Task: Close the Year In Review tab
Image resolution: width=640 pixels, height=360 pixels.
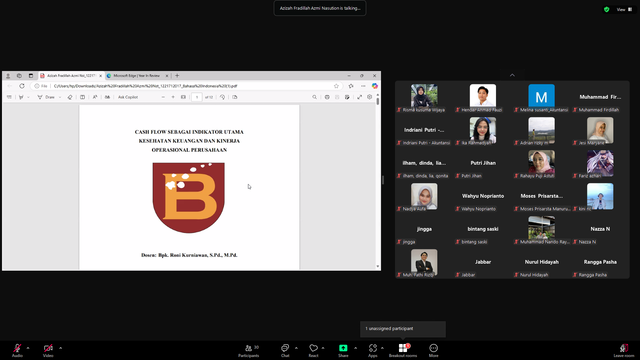Action: coord(167,76)
